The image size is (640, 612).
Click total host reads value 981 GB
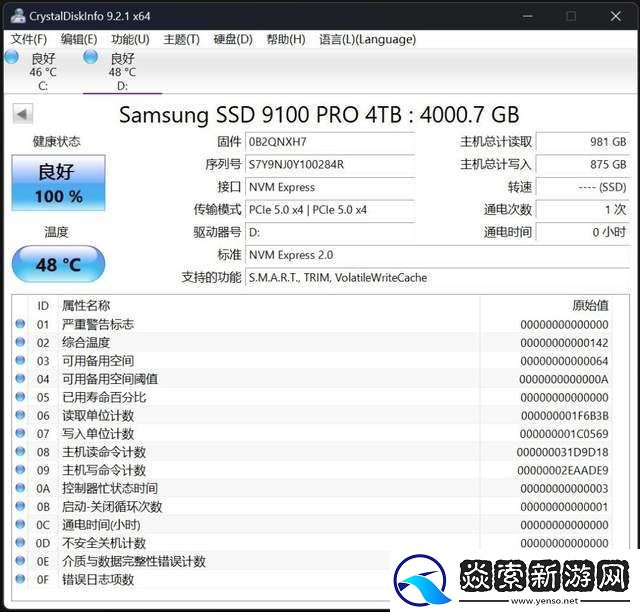[583, 142]
